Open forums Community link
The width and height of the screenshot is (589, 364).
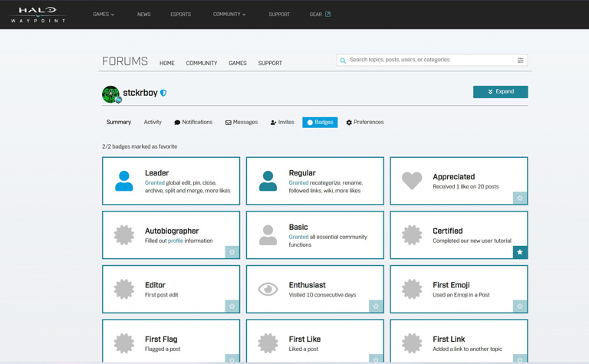(x=202, y=63)
